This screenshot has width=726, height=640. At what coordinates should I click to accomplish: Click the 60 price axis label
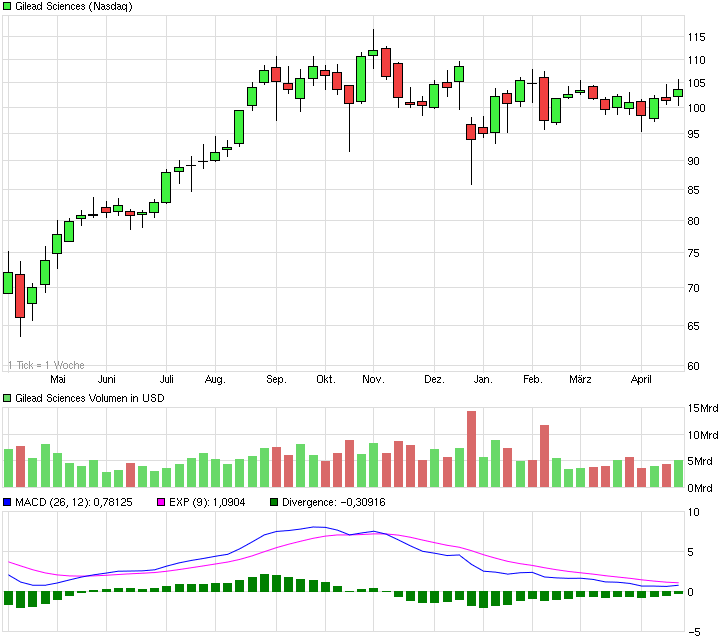tap(694, 366)
